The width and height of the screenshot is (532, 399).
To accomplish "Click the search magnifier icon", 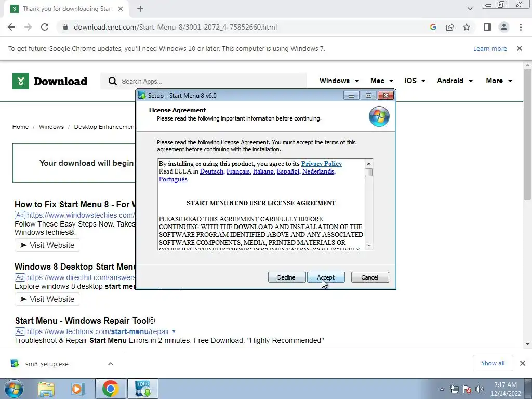I will (113, 81).
